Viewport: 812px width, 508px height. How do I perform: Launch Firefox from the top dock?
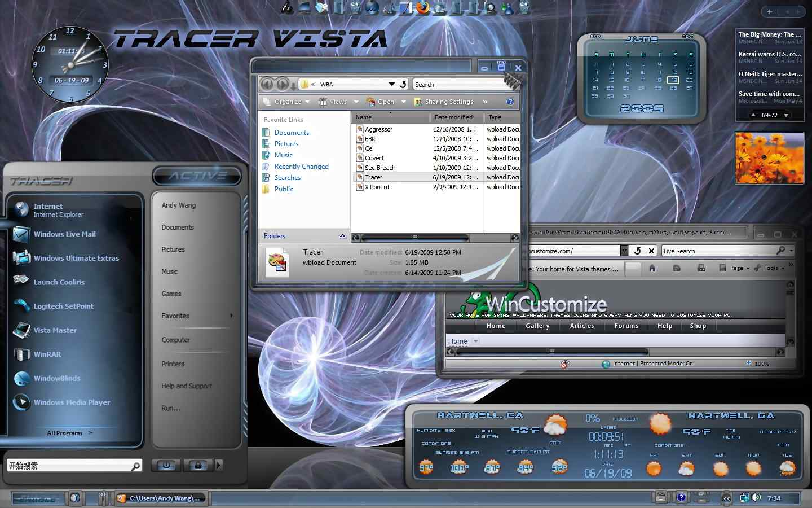pos(422,7)
